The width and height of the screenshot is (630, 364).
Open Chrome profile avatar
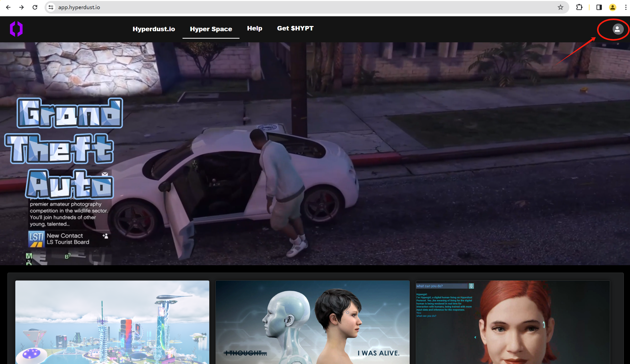pos(612,7)
